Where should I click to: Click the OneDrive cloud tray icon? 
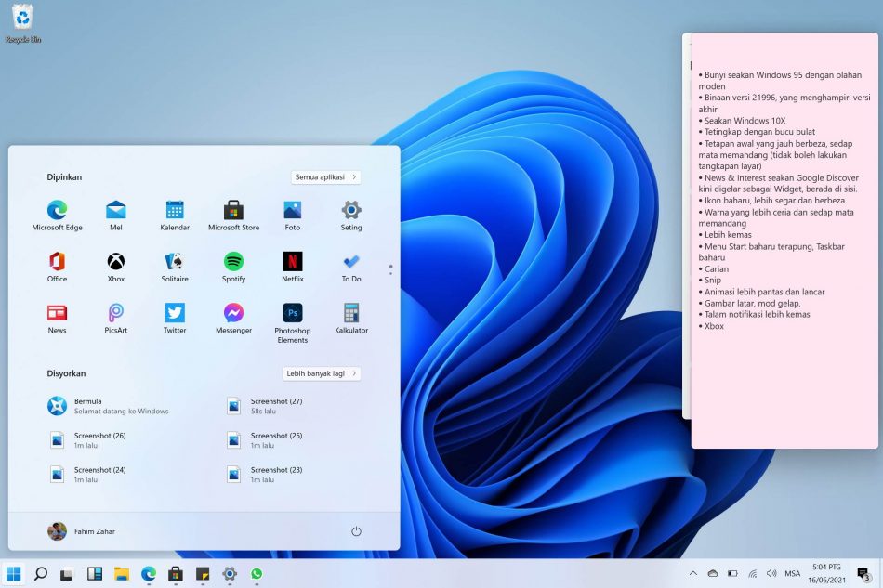click(713, 573)
